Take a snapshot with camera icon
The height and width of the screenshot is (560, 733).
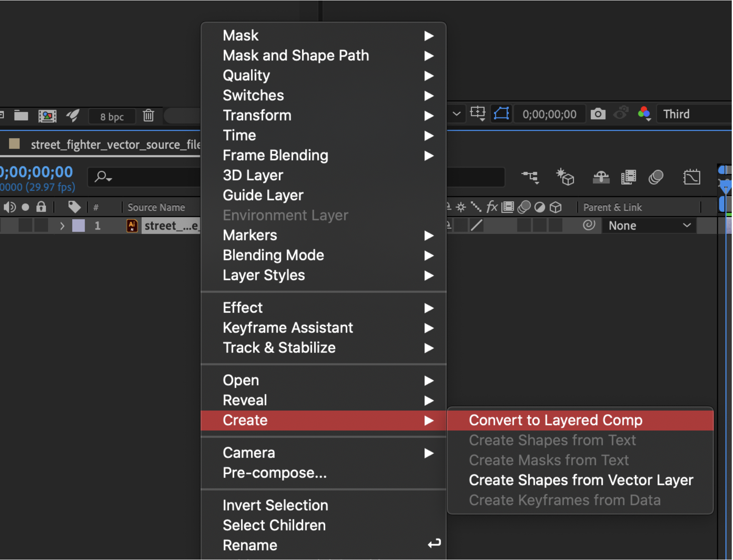(597, 113)
